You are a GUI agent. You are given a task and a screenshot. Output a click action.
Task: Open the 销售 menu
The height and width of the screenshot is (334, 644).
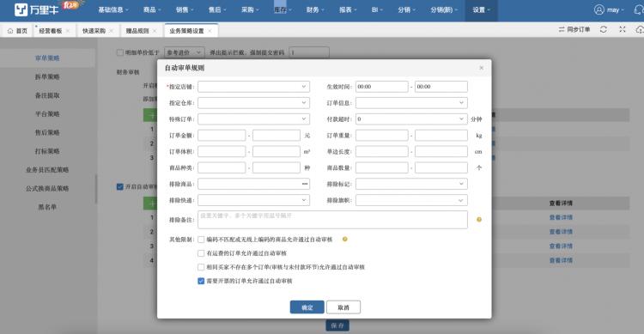[185, 9]
